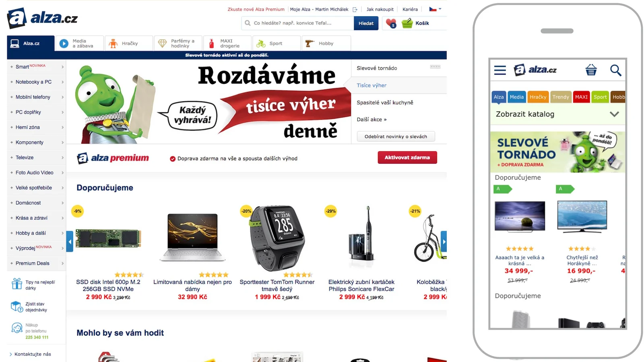Select the mobile Trendy tab
Viewport: 644px width, 362px height.
coord(561,97)
